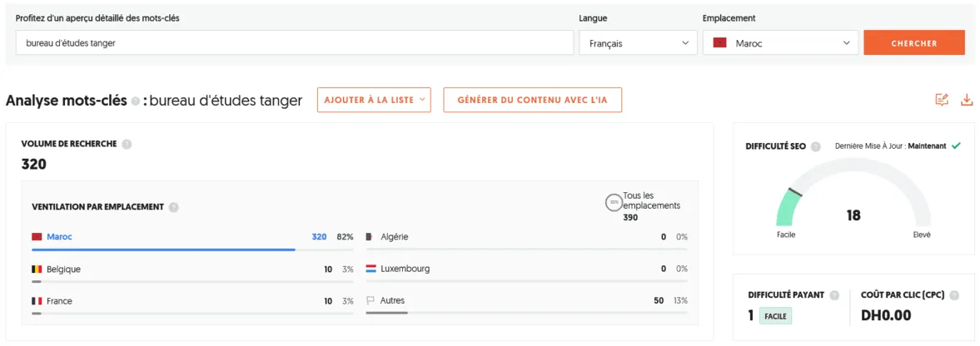Open the Langue dropdown showing Français

tap(638, 43)
